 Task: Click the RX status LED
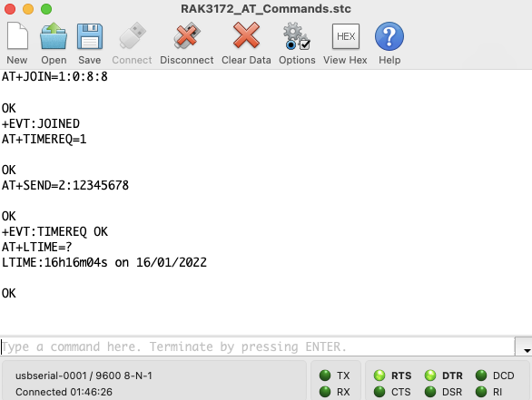pyautogui.click(x=325, y=392)
